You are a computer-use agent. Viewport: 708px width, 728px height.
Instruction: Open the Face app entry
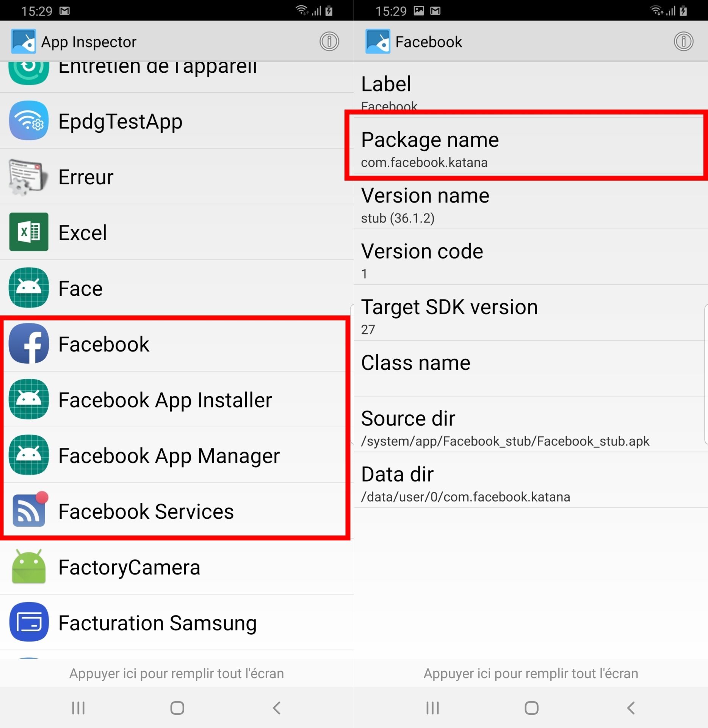[x=177, y=288]
